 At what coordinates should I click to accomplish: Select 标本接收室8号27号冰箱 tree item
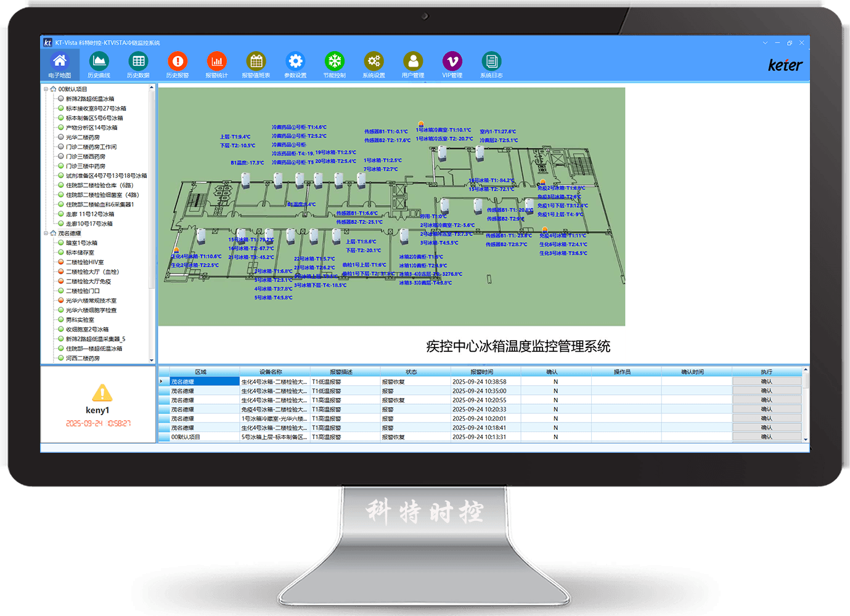click(x=96, y=108)
